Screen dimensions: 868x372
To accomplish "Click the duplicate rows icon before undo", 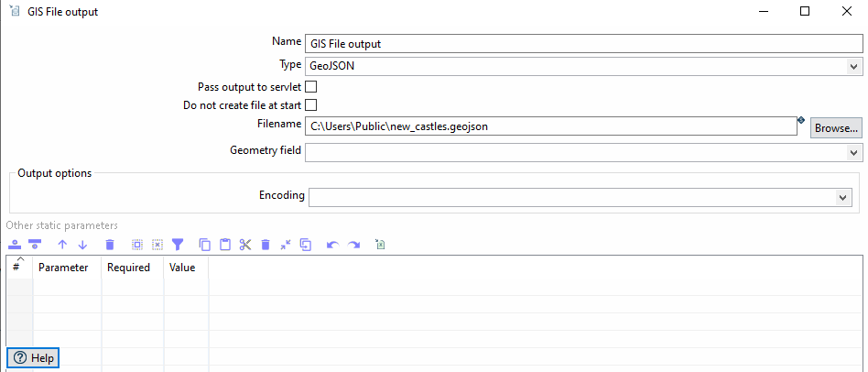I will [x=306, y=244].
